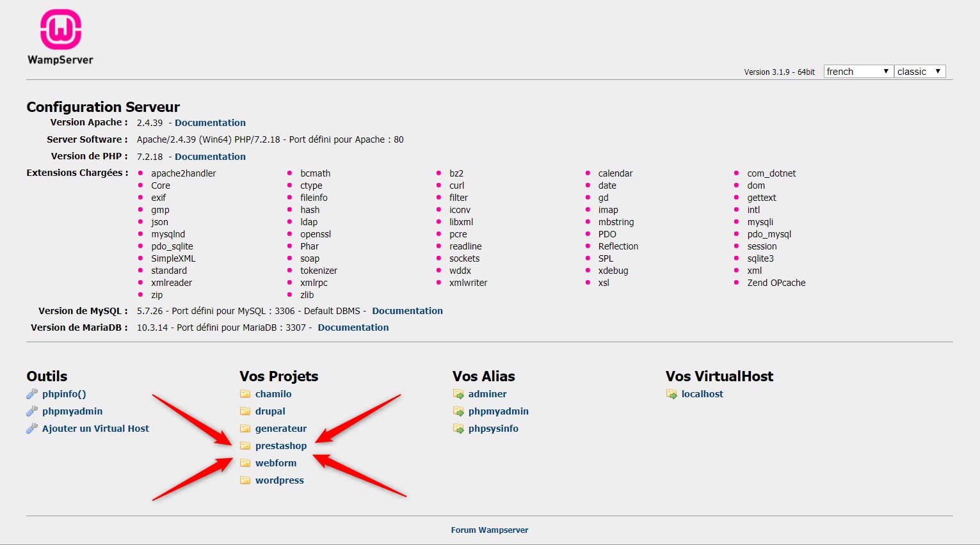
Task: Click the mbstring extension entry
Action: click(x=616, y=222)
